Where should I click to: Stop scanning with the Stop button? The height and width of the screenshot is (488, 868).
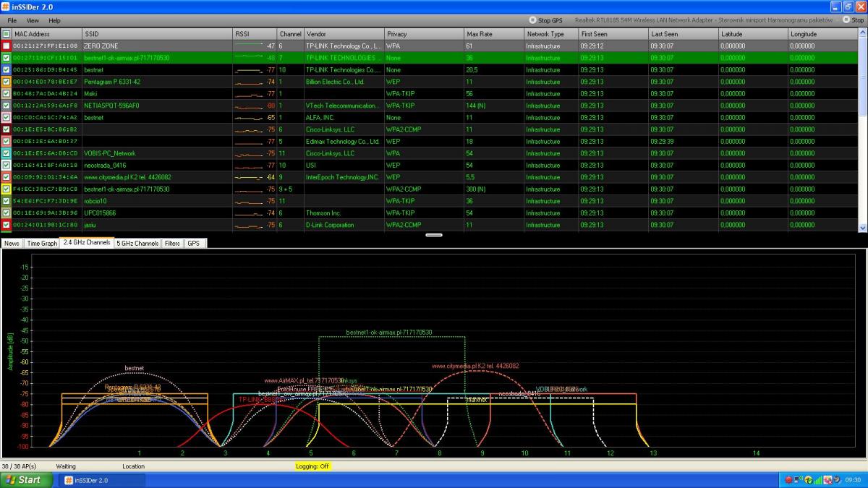pos(853,20)
